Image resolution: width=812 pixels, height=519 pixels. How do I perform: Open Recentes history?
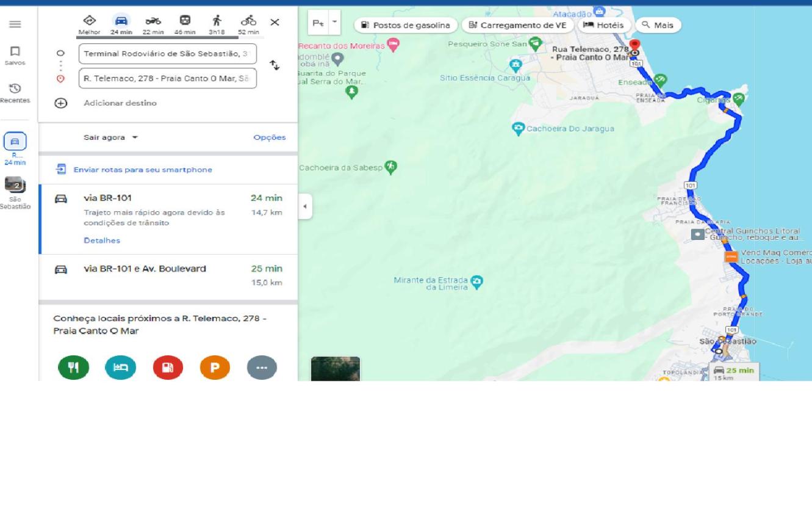15,93
